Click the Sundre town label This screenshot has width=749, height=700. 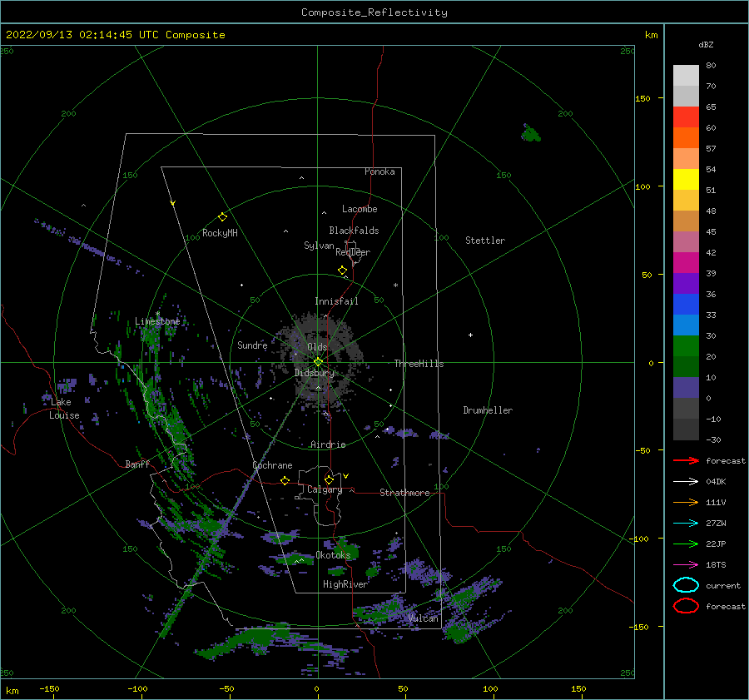pos(252,345)
